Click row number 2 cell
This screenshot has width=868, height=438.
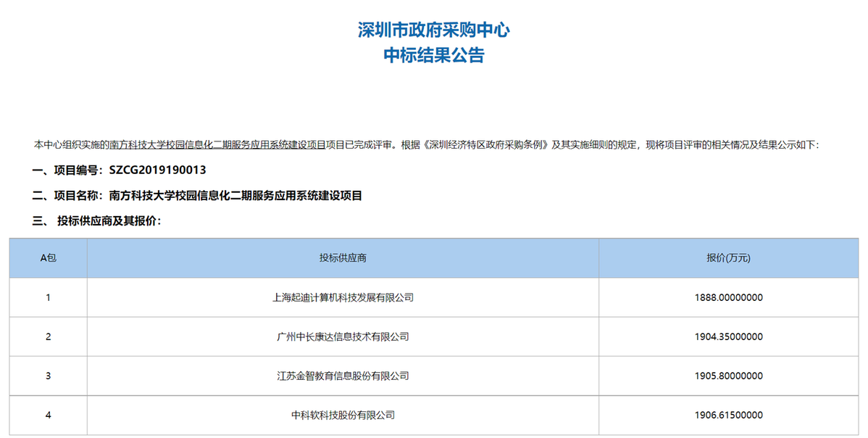pyautogui.click(x=48, y=336)
